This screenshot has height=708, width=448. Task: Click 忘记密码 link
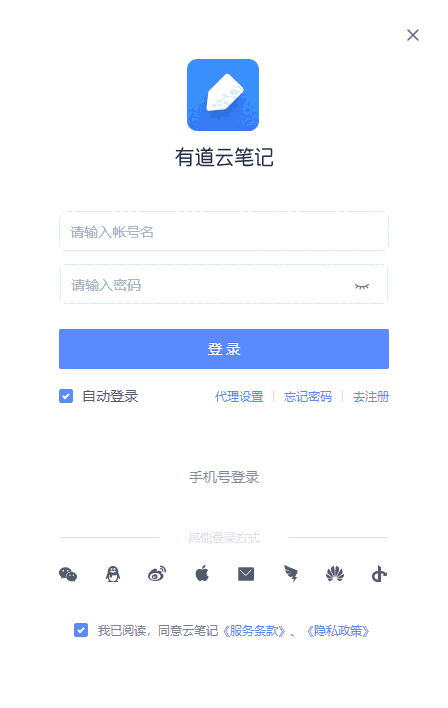point(308,396)
